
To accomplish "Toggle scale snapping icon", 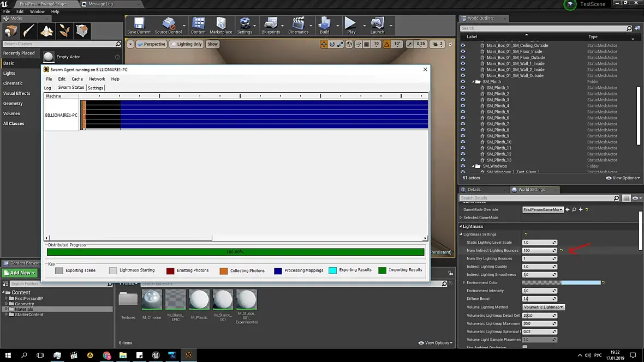I will tap(409, 44).
